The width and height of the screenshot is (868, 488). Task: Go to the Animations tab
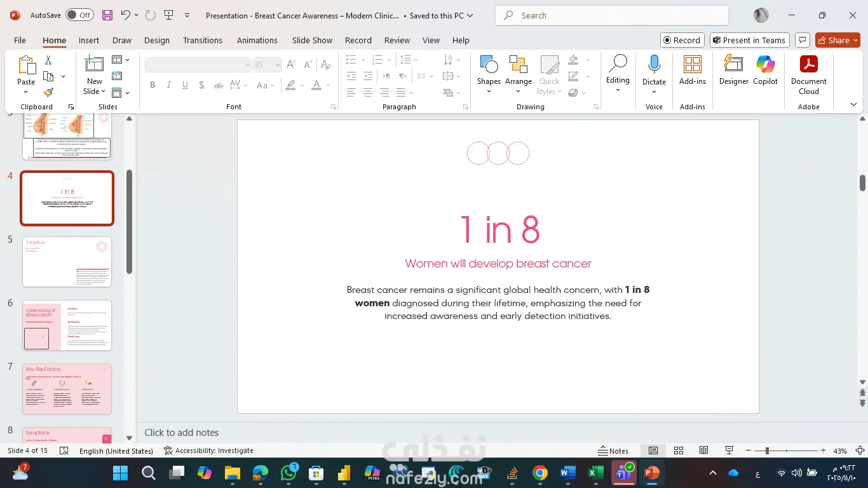pos(257,40)
